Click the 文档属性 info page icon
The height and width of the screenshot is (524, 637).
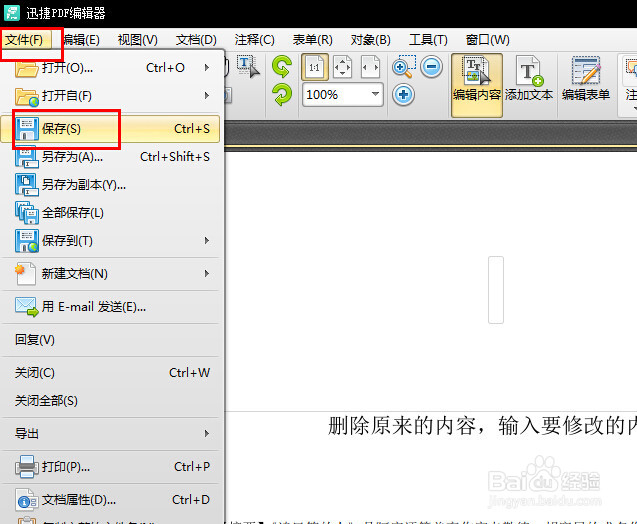[27, 500]
